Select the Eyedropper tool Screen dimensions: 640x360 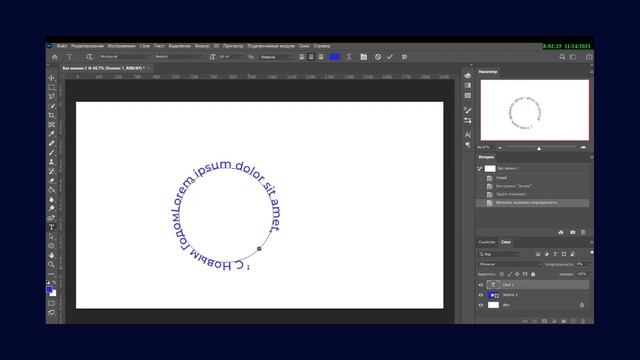pyautogui.click(x=51, y=134)
